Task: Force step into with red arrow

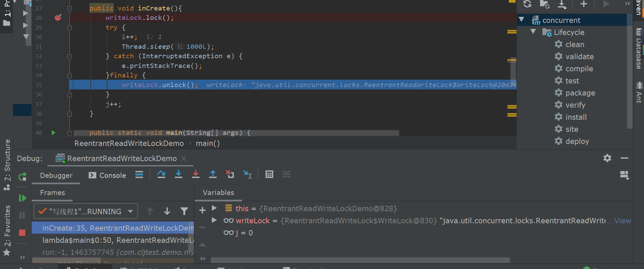Action: [x=196, y=174]
